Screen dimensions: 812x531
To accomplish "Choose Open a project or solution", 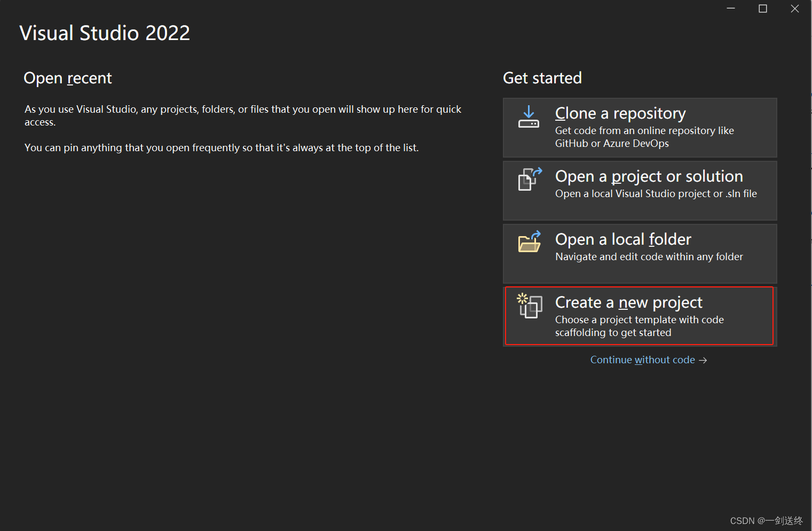I will point(639,190).
